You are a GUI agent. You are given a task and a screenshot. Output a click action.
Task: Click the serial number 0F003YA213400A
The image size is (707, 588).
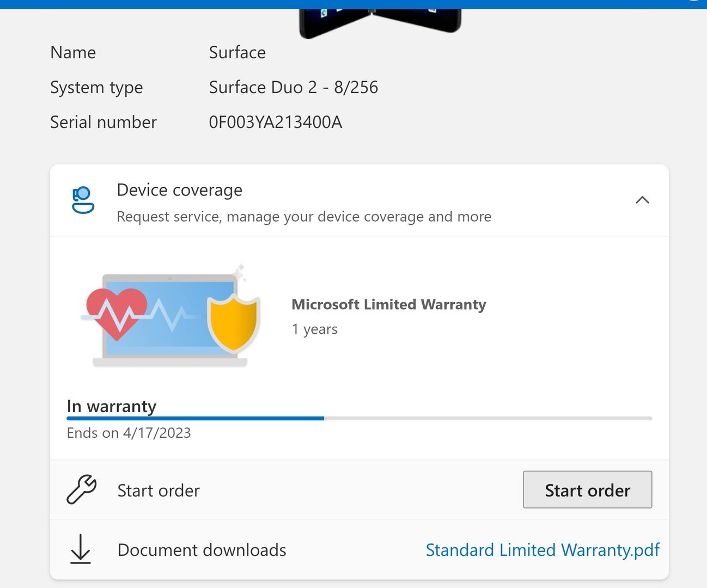(275, 122)
